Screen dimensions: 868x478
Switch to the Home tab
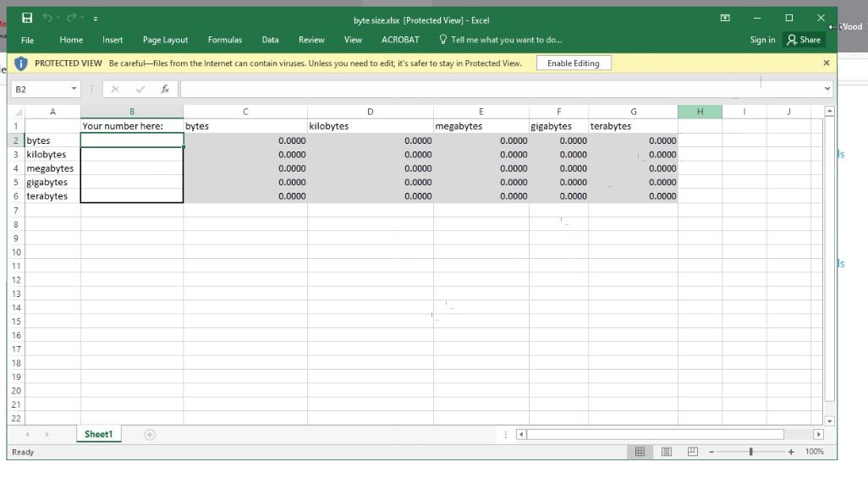point(71,40)
